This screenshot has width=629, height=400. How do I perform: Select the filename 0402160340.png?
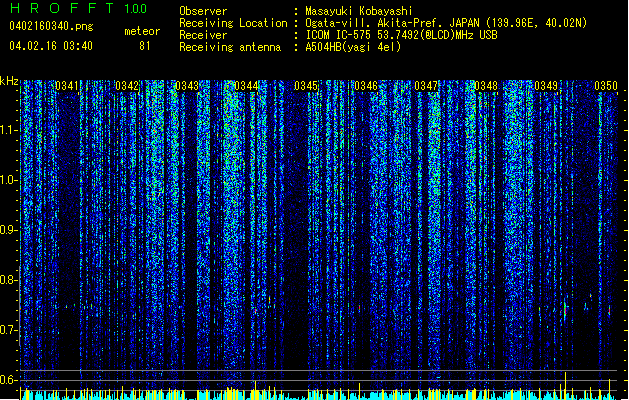point(51,26)
